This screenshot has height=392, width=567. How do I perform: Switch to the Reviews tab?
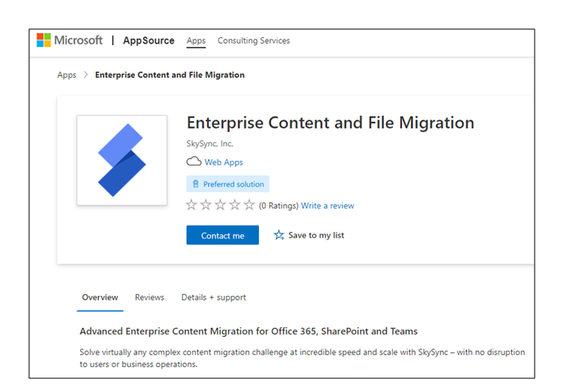[x=150, y=297]
